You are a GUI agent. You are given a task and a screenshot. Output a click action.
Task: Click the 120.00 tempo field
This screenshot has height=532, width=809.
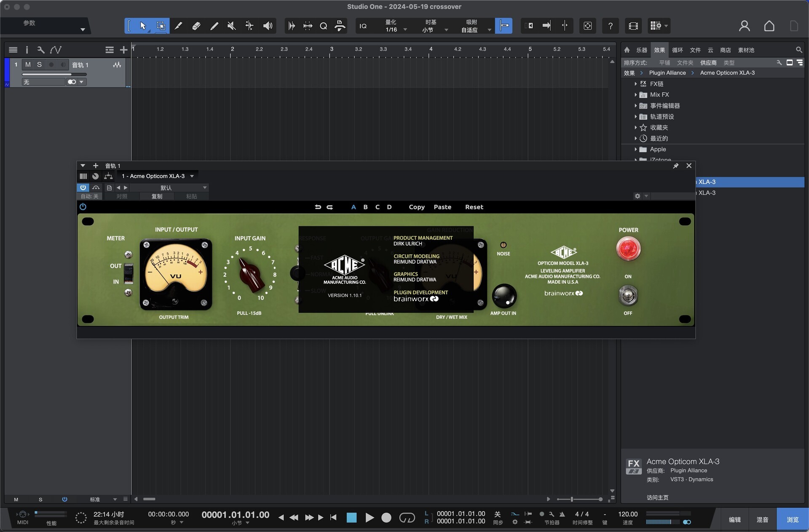point(628,514)
